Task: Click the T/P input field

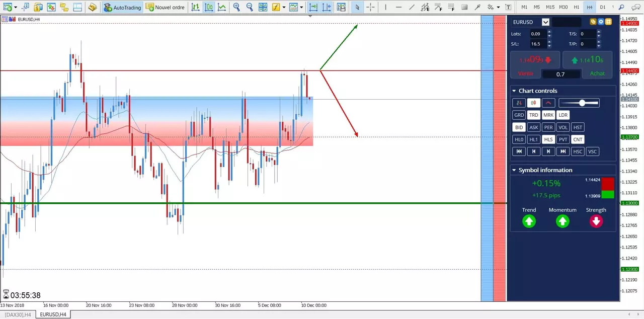Action: [x=588, y=44]
